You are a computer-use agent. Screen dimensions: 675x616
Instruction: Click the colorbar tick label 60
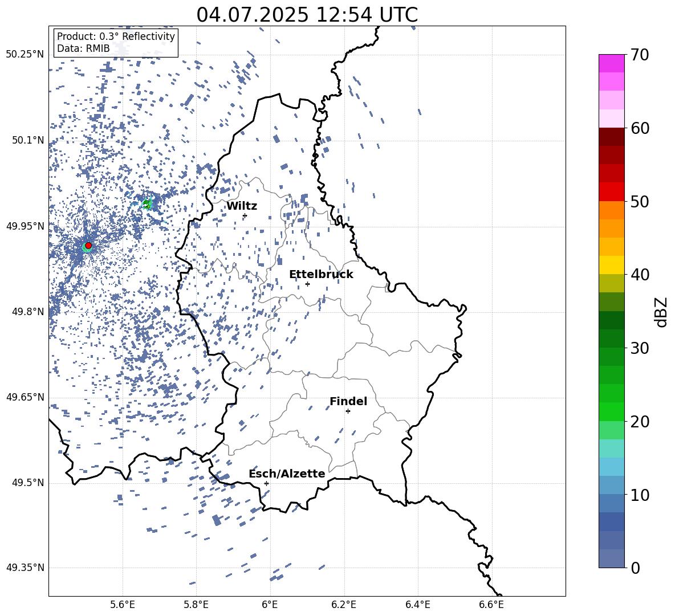(640, 128)
